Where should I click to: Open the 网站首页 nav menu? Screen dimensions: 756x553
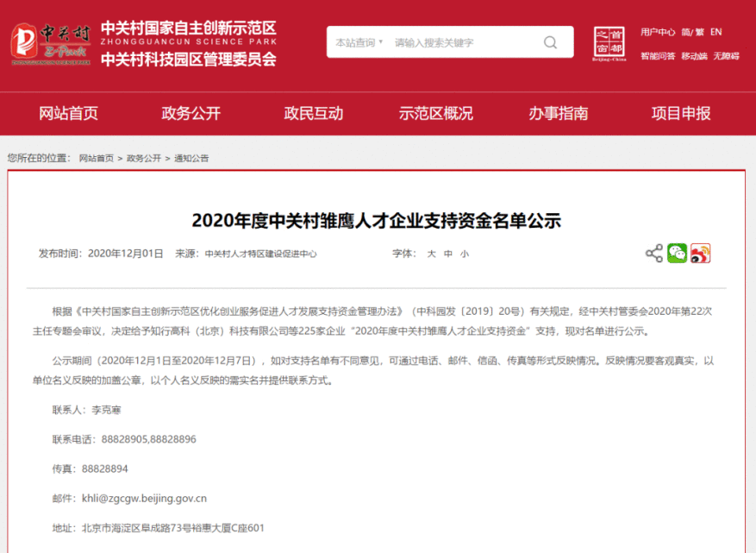coord(68,113)
